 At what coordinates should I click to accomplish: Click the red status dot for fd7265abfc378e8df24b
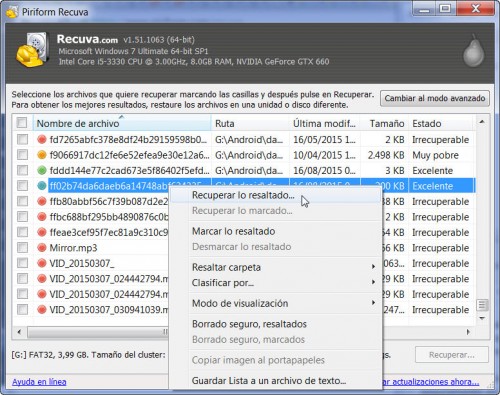tap(42, 139)
